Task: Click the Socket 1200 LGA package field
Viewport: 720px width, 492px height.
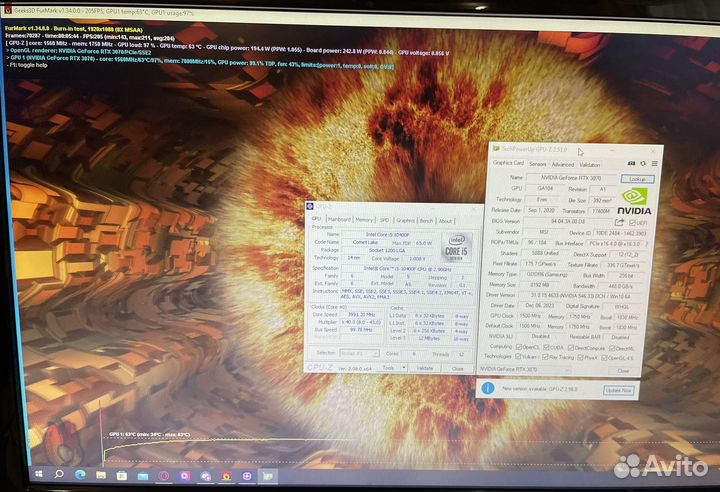Action: point(388,250)
